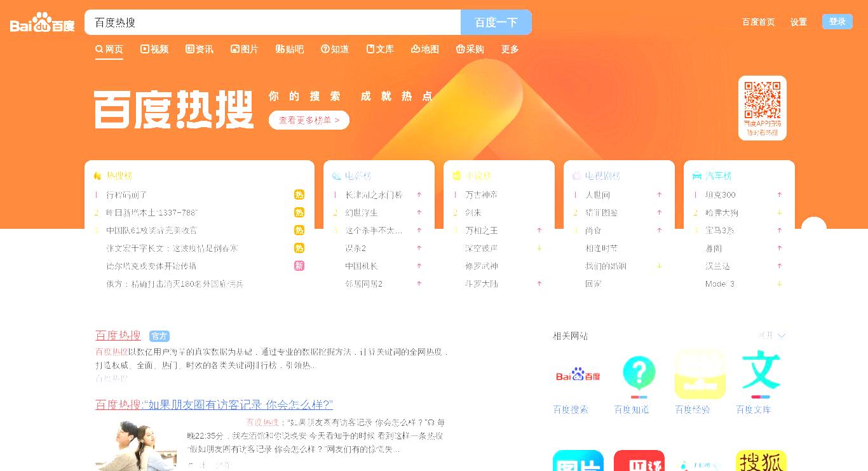Click the flame icon beside 热搜榜
The height and width of the screenshot is (471, 868).
[x=97, y=175]
